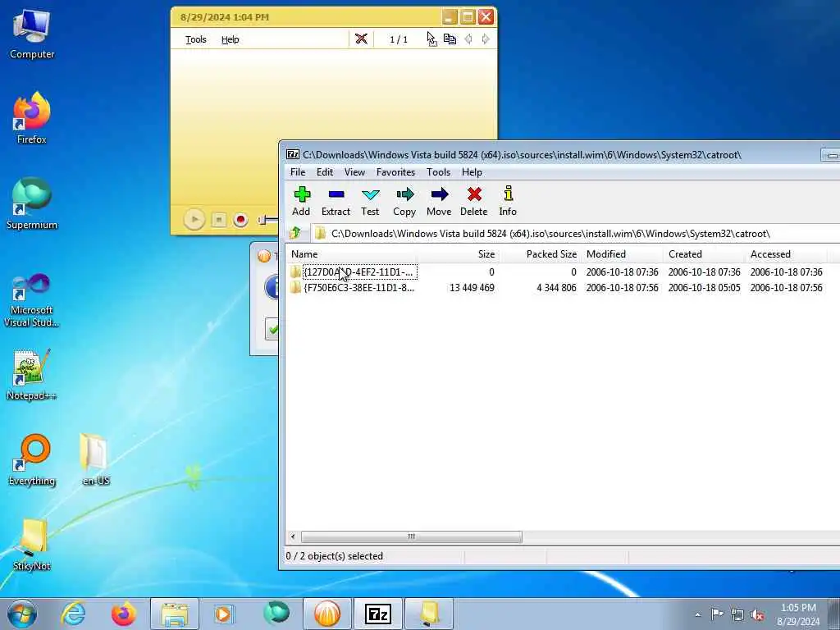Open Microsoft Visual Studio desktop shortcut
840x630 pixels.
point(32,300)
